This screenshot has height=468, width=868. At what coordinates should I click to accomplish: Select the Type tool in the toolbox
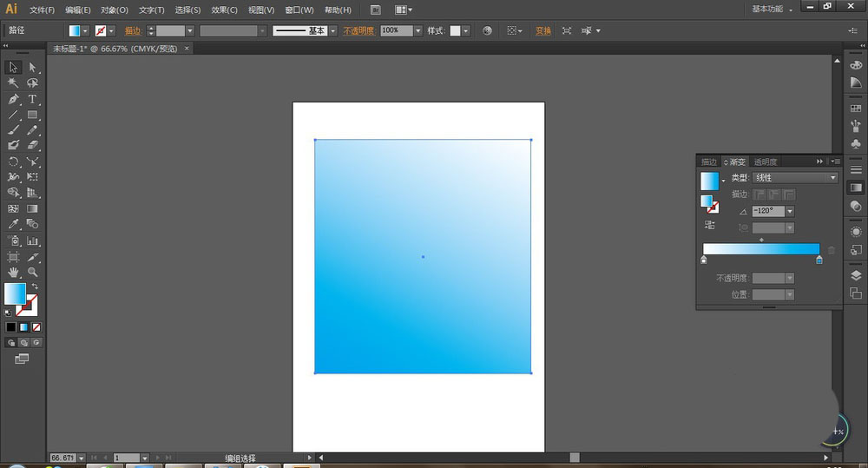click(x=32, y=99)
